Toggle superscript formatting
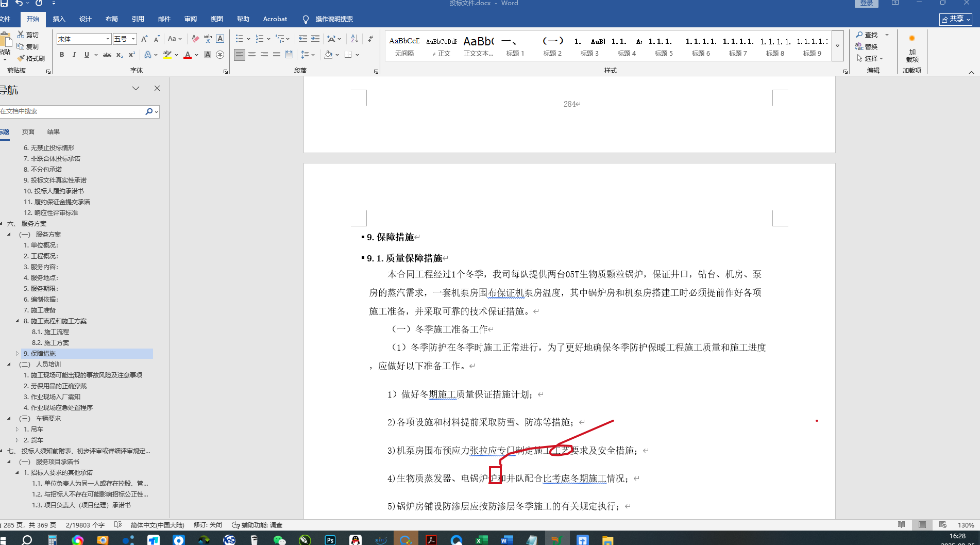980x545 pixels. pos(132,55)
